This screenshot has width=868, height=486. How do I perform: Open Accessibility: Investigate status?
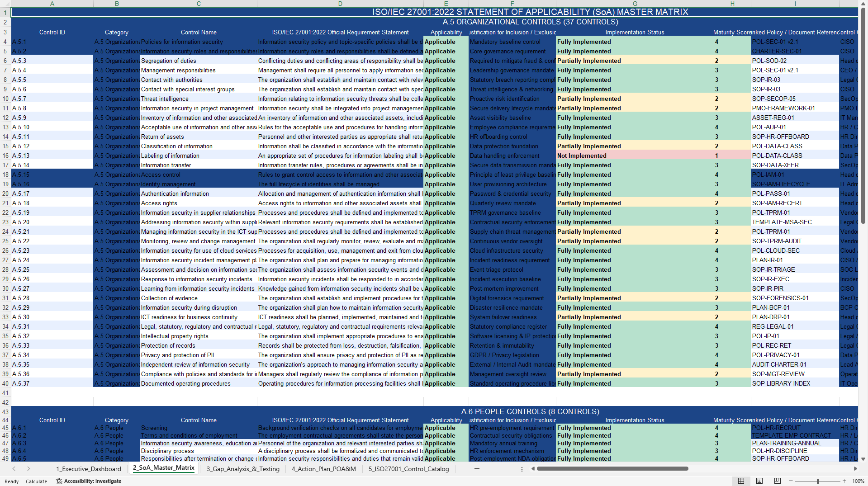[x=89, y=481]
